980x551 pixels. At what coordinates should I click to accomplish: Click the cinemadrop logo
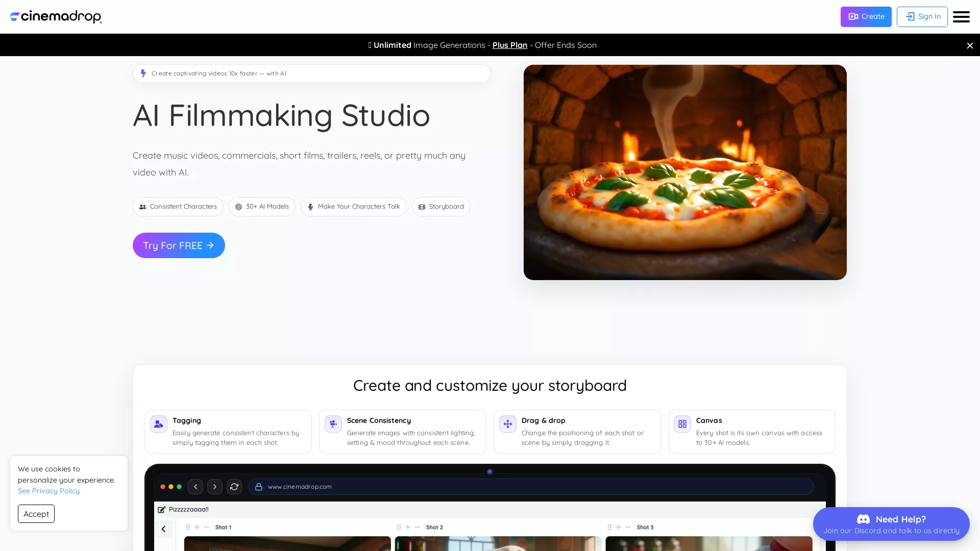click(x=56, y=17)
